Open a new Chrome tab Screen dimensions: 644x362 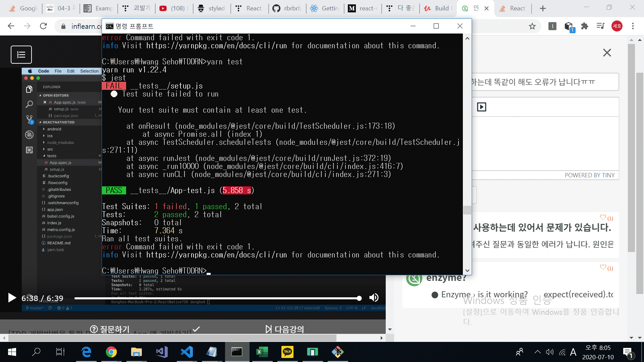click(543, 9)
